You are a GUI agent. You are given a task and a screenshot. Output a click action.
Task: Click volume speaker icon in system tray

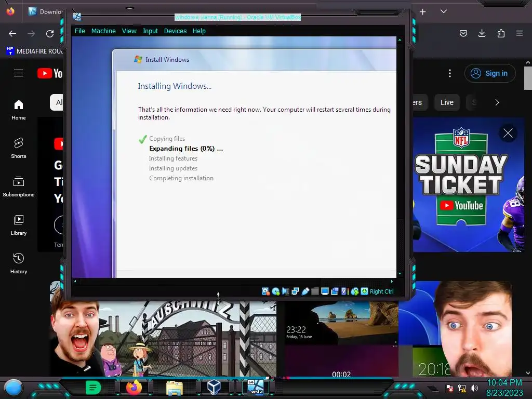[474, 388]
